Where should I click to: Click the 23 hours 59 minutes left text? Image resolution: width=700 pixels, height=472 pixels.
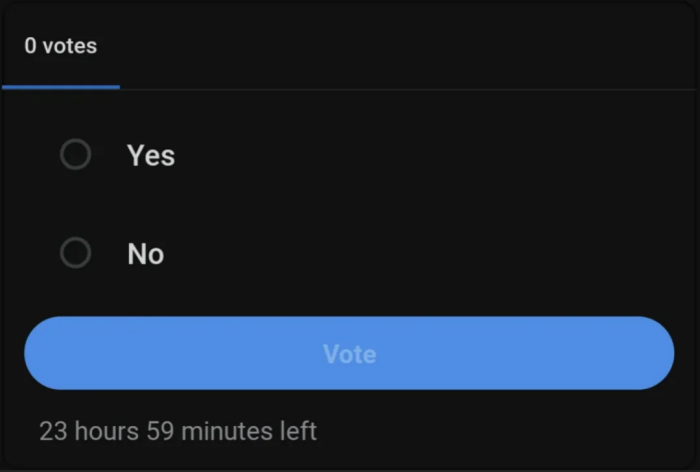178,431
